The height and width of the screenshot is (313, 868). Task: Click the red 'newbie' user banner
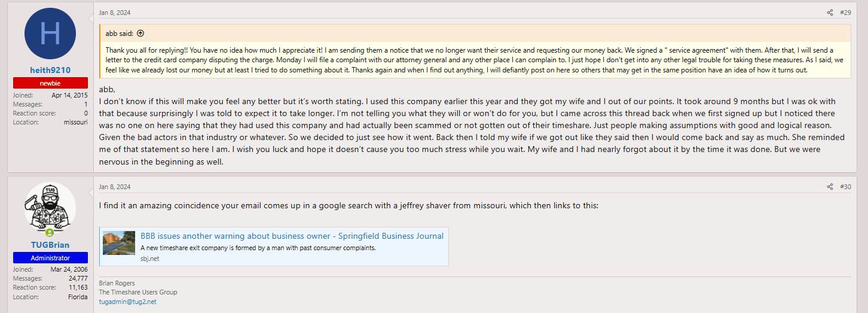coord(50,83)
